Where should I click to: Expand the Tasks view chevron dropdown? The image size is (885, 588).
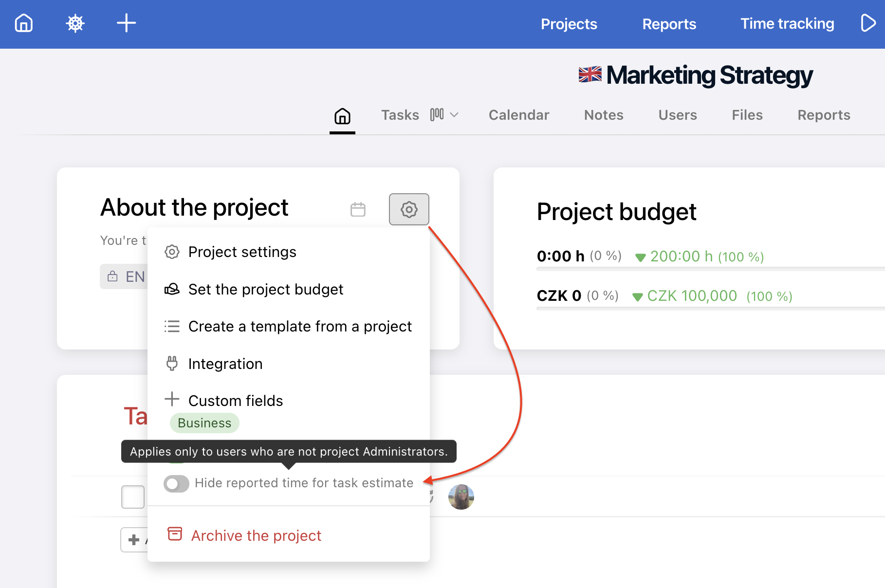pos(454,115)
